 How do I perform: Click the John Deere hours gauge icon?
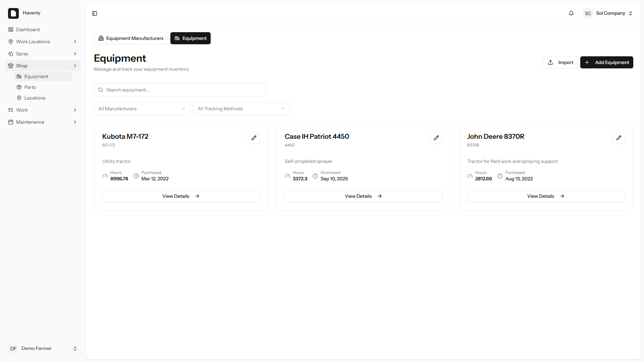[470, 176]
